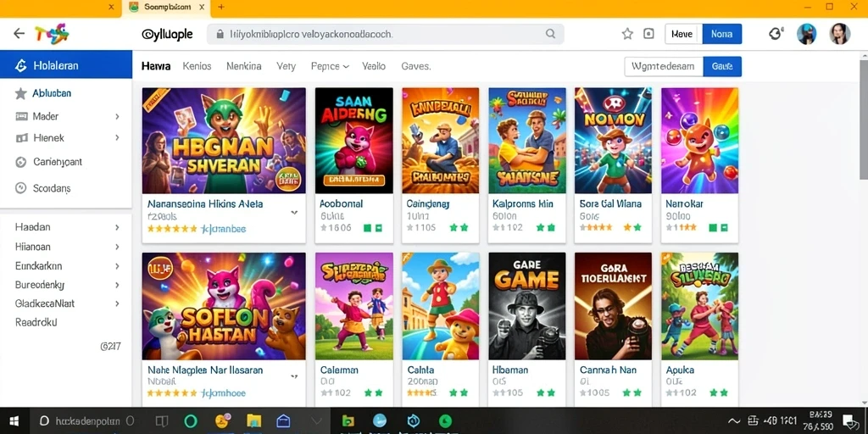The image size is (868, 434).
Task: Open a new browser tab with plus
Action: 221,7
